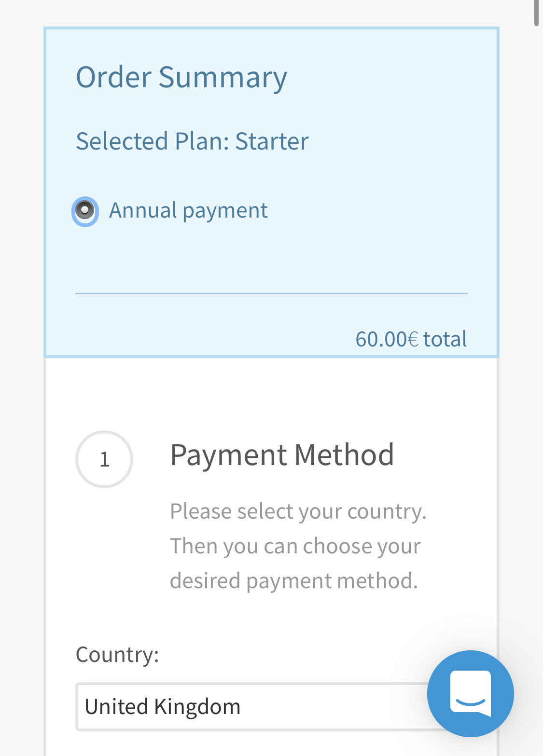Screen dimensions: 543x756
Task: Click the Then you can choose your line
Action: click(x=295, y=546)
